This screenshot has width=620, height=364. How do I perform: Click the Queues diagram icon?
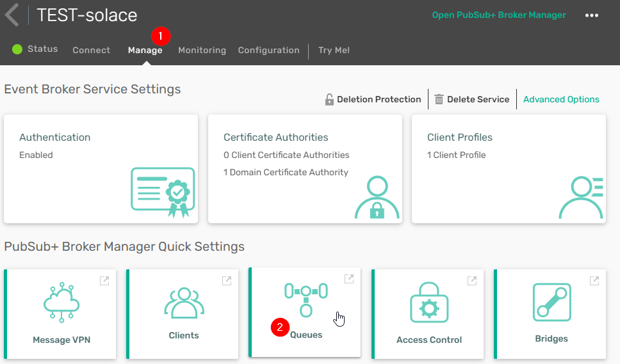(306, 298)
